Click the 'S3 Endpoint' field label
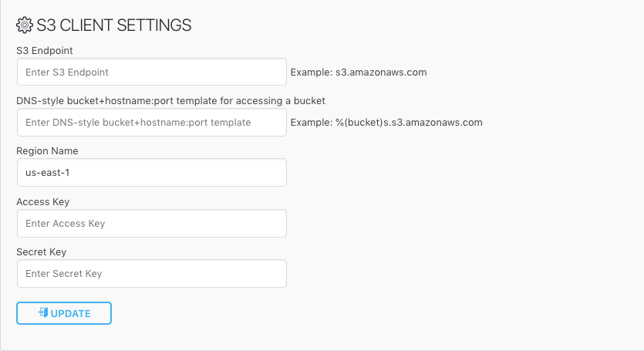Screen dimensions: 644x351 click(x=45, y=50)
